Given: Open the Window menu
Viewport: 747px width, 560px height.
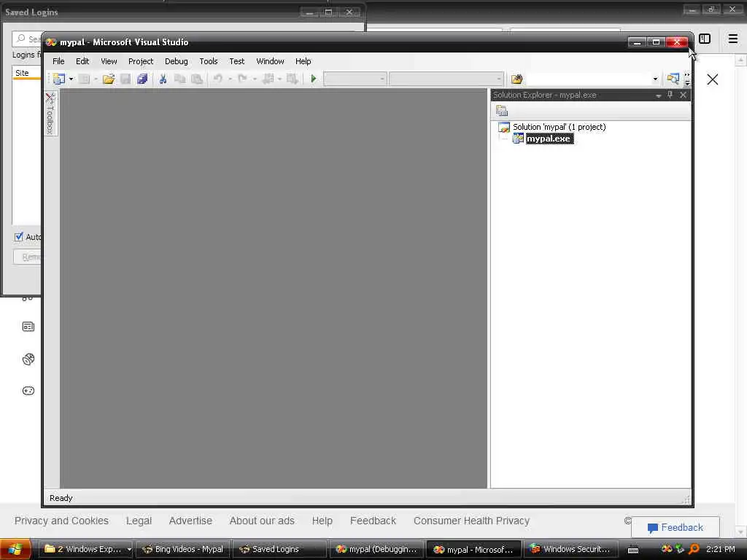Looking at the screenshot, I should (x=270, y=61).
